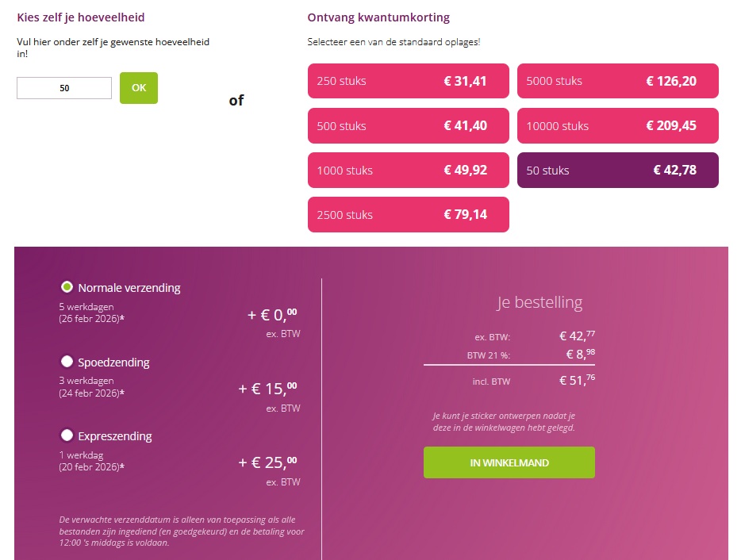The image size is (741, 560).
Task: Click the IN WINKELMAND button
Action: [x=509, y=462]
